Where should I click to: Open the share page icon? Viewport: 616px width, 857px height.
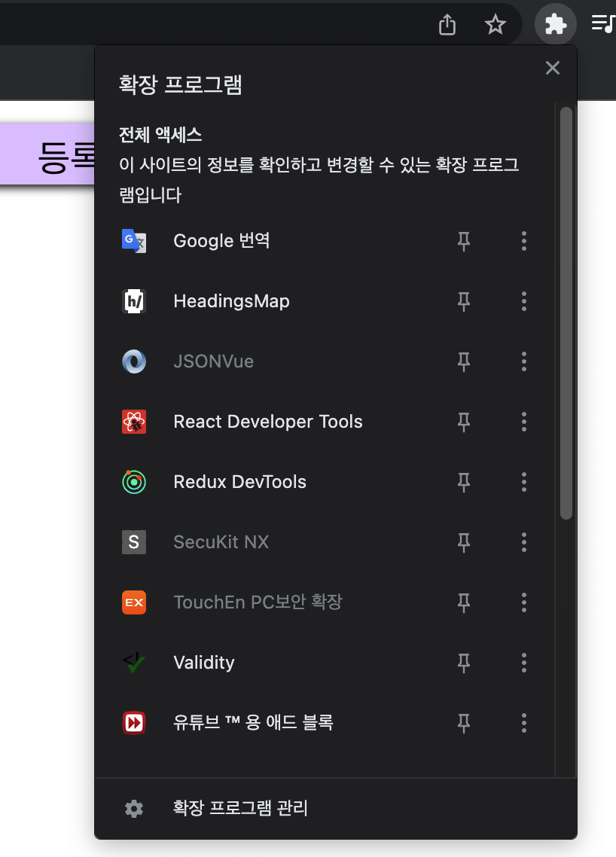[447, 25]
